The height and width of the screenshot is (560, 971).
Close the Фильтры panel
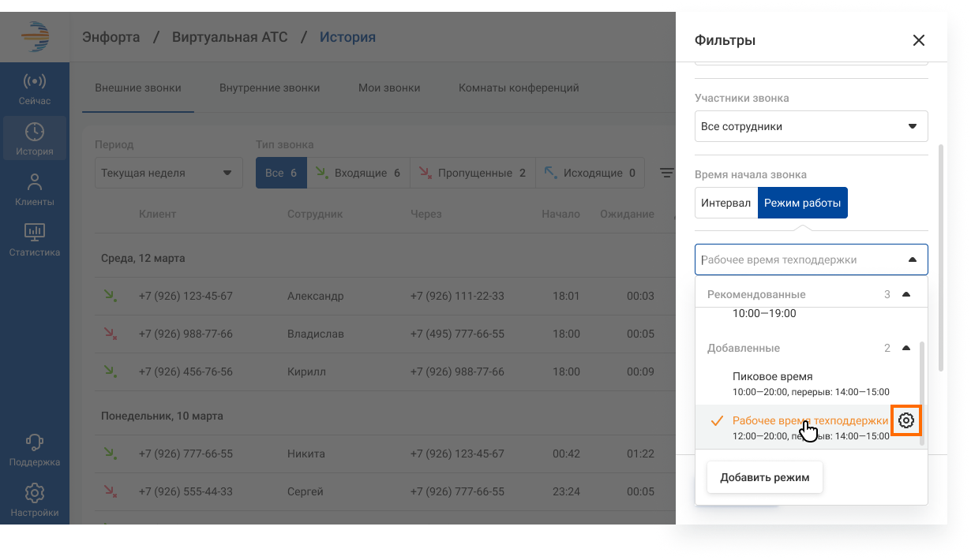click(x=918, y=40)
